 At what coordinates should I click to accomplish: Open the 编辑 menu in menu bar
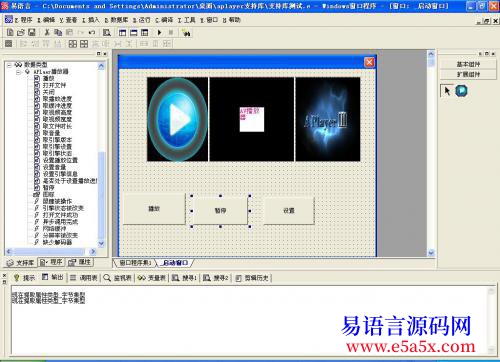[46, 20]
